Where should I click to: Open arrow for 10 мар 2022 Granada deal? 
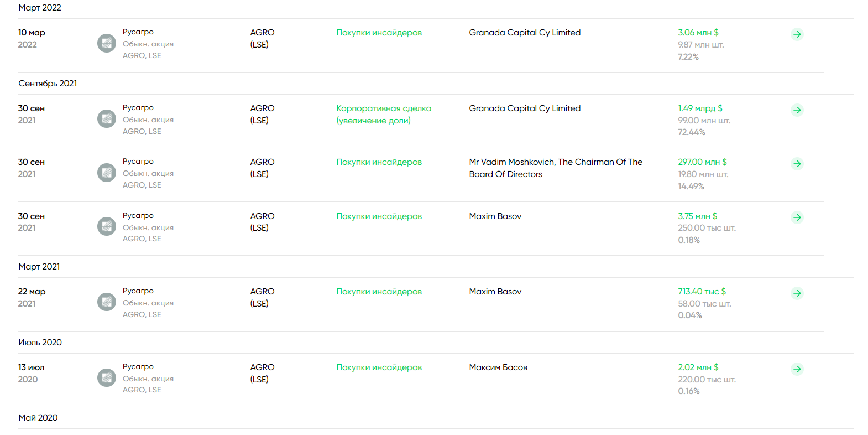point(797,34)
